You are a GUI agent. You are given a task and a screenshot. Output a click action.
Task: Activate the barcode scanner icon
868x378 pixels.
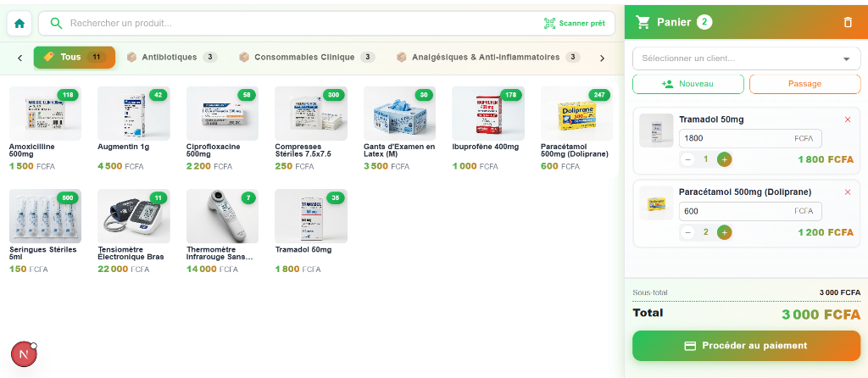coord(549,23)
